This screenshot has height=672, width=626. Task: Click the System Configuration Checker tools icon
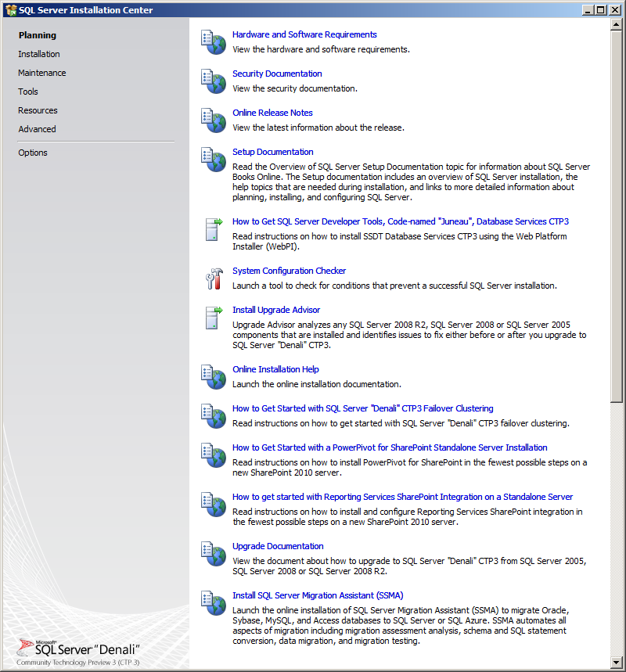(x=213, y=278)
